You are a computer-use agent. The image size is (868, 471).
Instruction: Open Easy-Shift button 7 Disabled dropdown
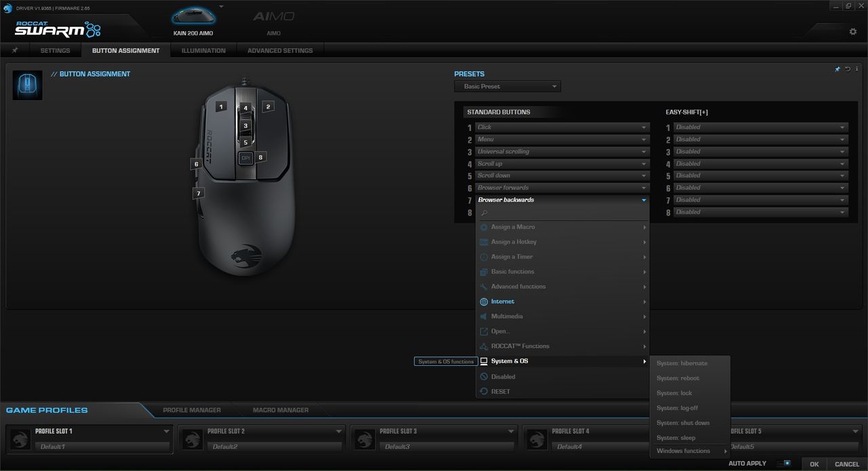click(760, 200)
